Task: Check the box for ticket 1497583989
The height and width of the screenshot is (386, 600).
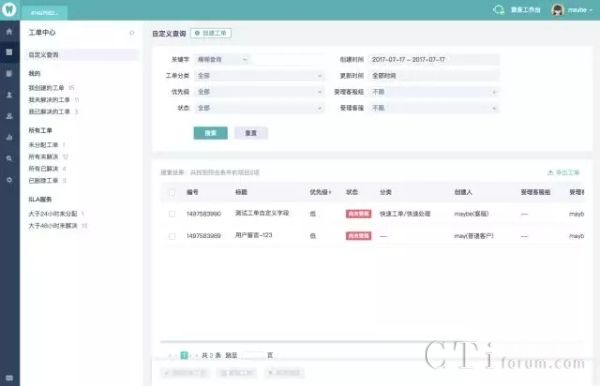Action: click(172, 236)
